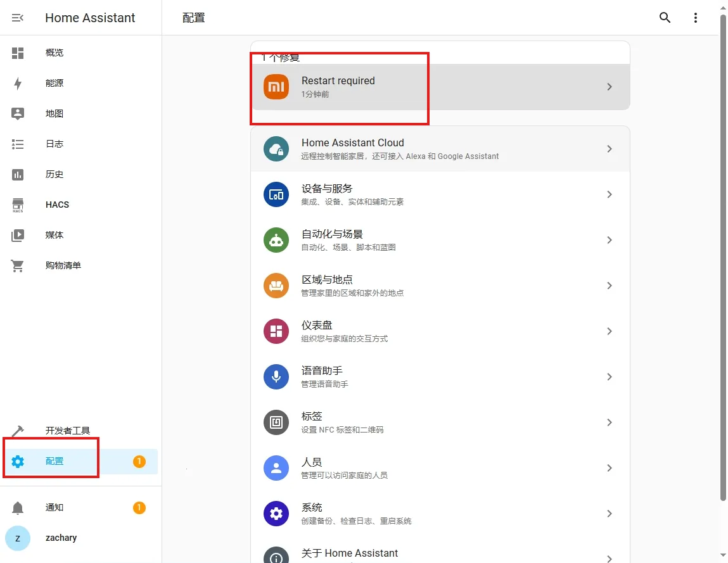Click the 通知 notification bell icon
The width and height of the screenshot is (728, 563).
click(18, 507)
